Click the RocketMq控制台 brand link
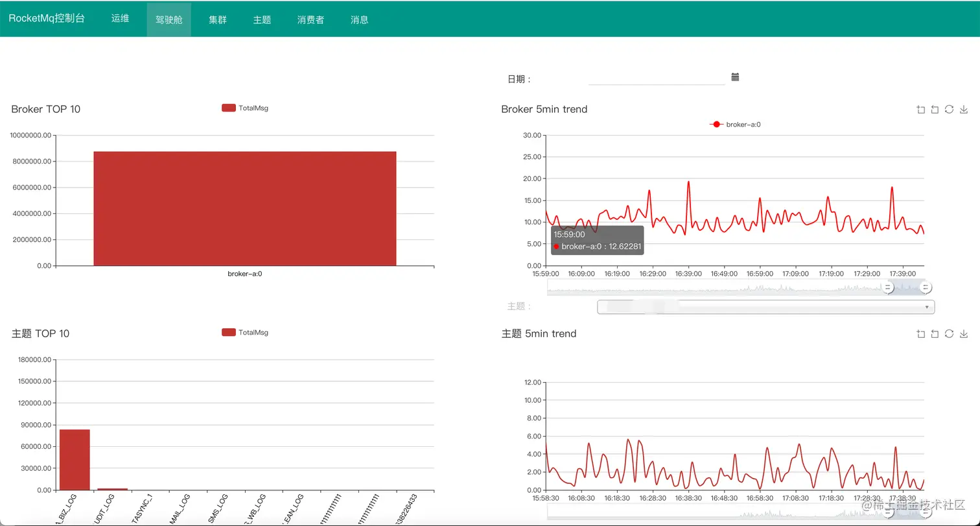980x526 pixels. pos(47,19)
